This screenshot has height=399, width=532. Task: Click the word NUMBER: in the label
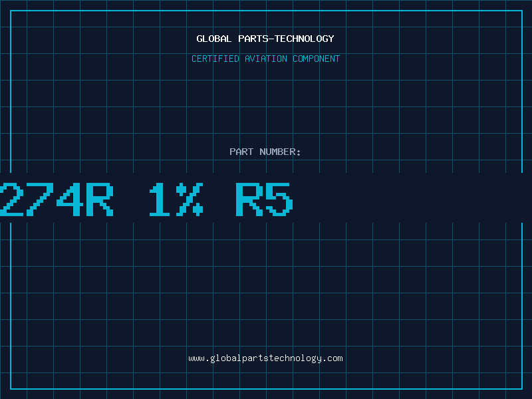coord(280,152)
